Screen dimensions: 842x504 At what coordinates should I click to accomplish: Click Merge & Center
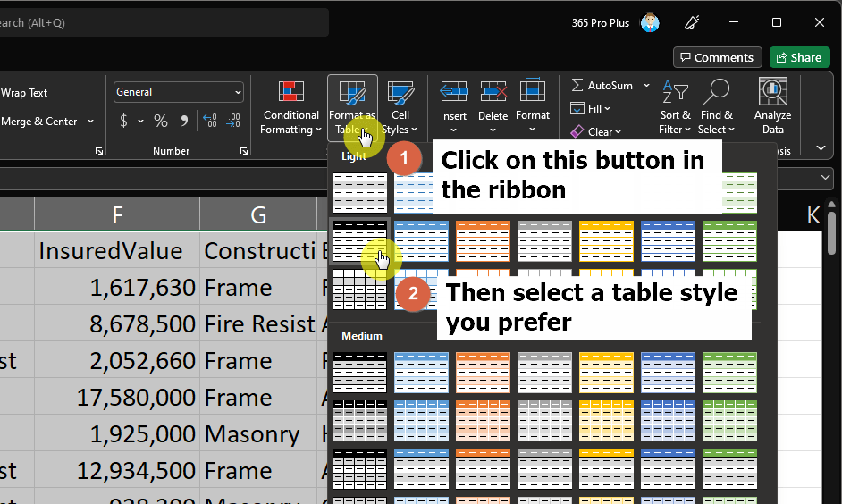click(38, 122)
